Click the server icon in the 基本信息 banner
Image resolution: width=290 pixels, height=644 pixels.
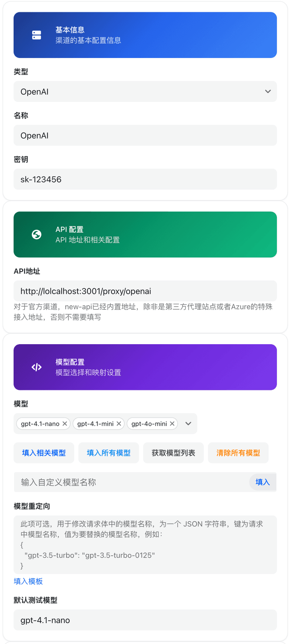tap(37, 35)
